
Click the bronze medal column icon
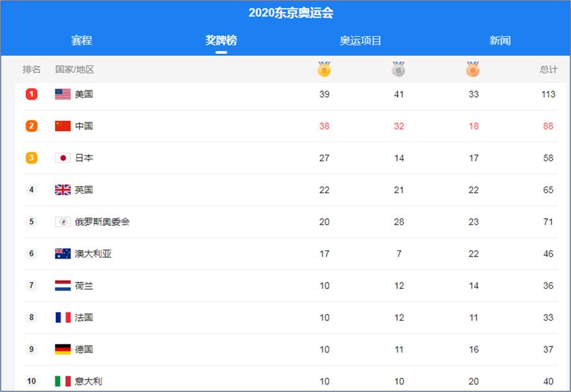[473, 69]
